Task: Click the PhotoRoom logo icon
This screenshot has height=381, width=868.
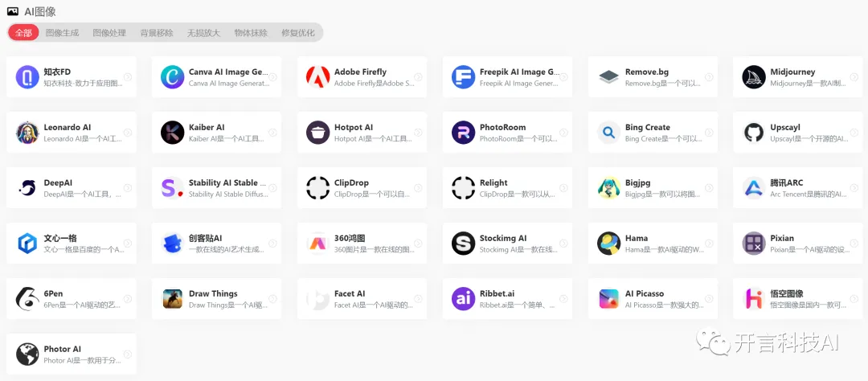Action: click(x=464, y=133)
